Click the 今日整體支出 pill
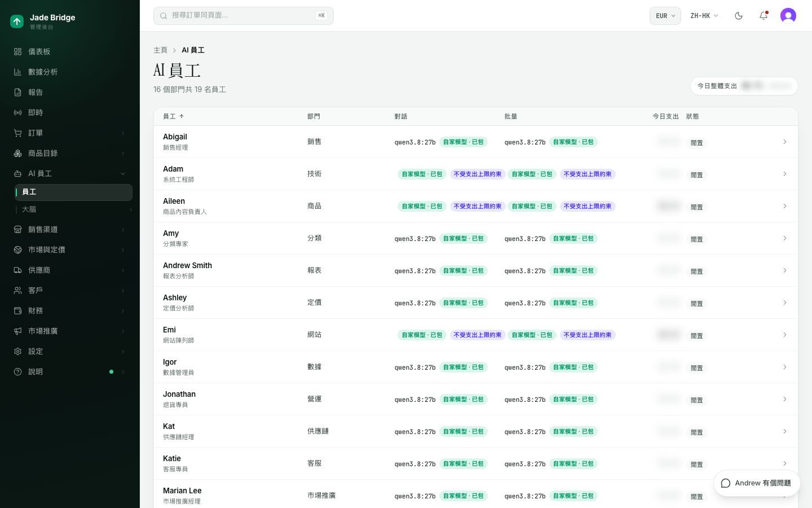The height and width of the screenshot is (508, 812). pyautogui.click(x=744, y=86)
